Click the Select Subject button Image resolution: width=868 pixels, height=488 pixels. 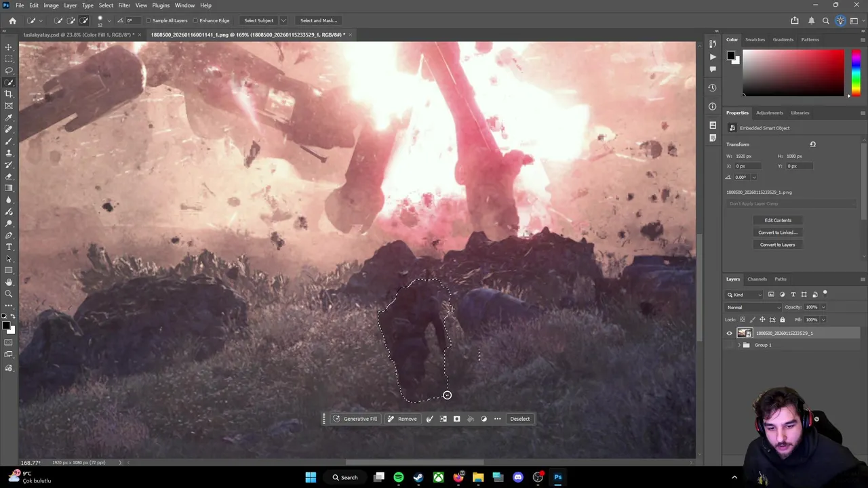[x=258, y=20]
